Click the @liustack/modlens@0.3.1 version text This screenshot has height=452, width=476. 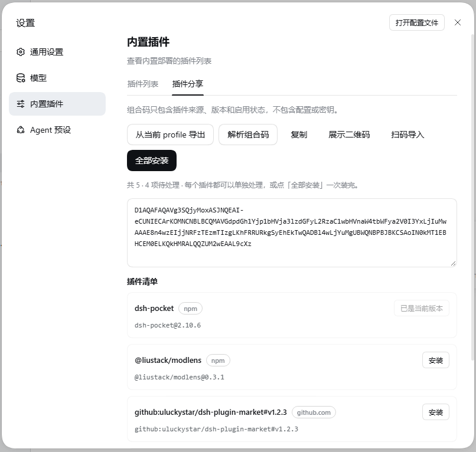(x=179, y=377)
